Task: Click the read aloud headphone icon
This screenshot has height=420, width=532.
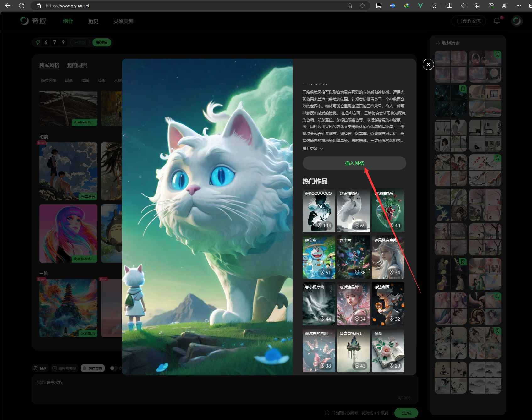Action: (349, 6)
